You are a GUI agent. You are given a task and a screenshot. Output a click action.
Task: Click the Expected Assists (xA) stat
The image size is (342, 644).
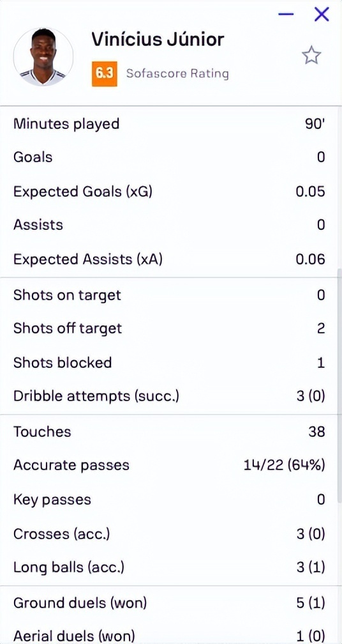(x=169, y=259)
